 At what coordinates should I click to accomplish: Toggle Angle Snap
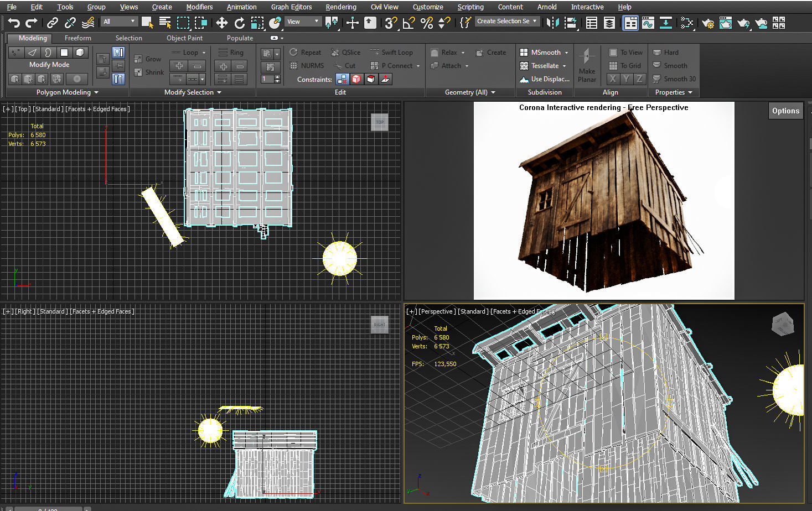408,23
